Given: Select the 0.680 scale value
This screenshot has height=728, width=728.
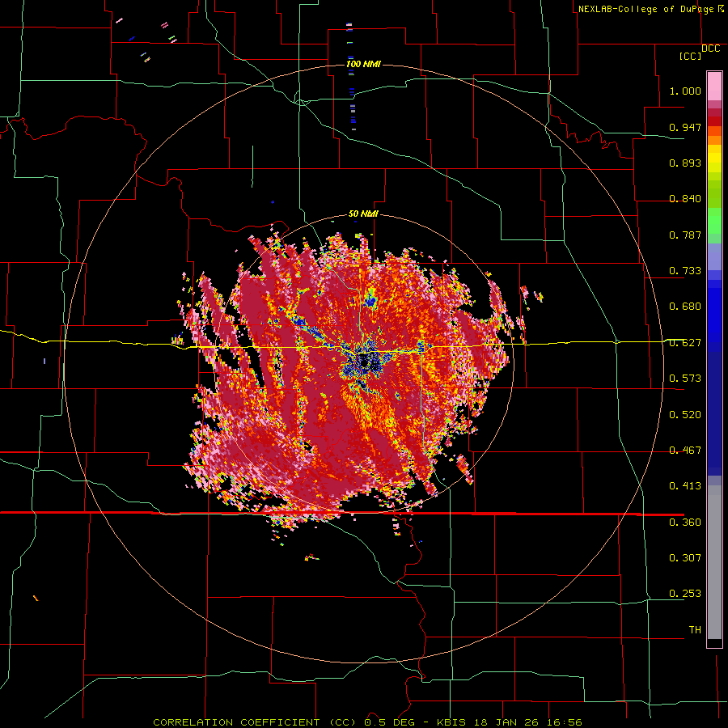Looking at the screenshot, I should [x=685, y=307].
